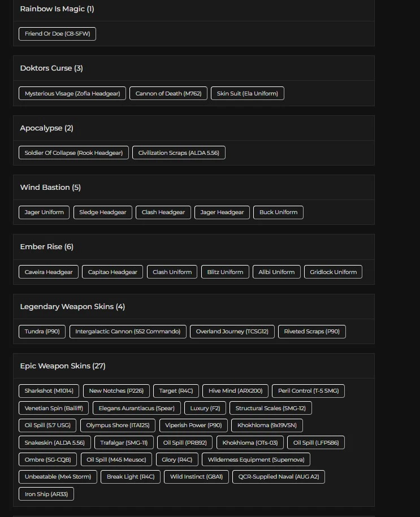Click the Gridlock Uniform item

(x=333, y=272)
